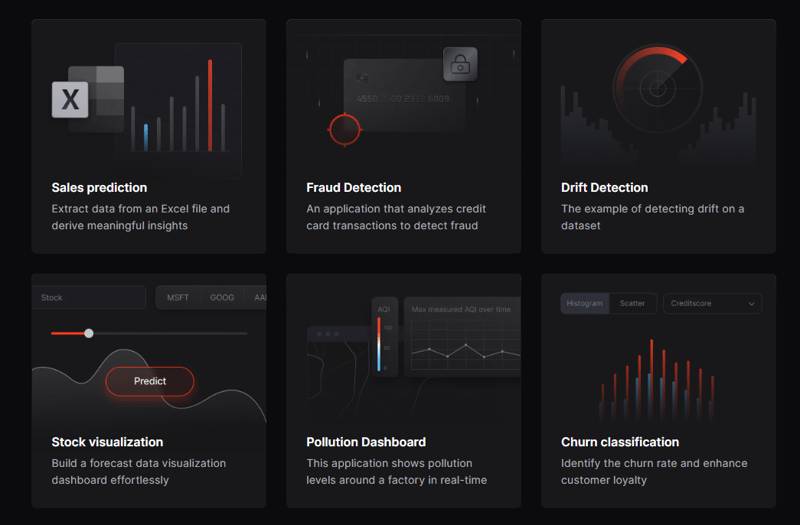Click text 'An application that analyzes credit'
The height and width of the screenshot is (525, 800).
click(396, 209)
